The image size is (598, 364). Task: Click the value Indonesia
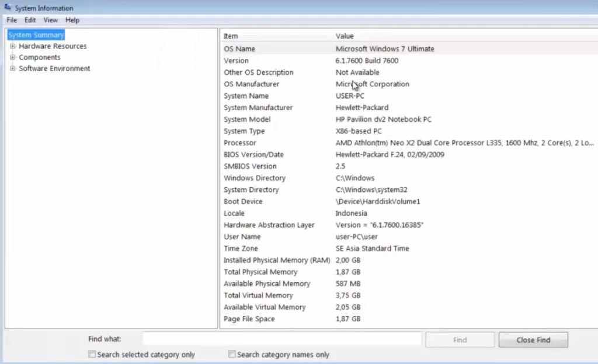351,213
